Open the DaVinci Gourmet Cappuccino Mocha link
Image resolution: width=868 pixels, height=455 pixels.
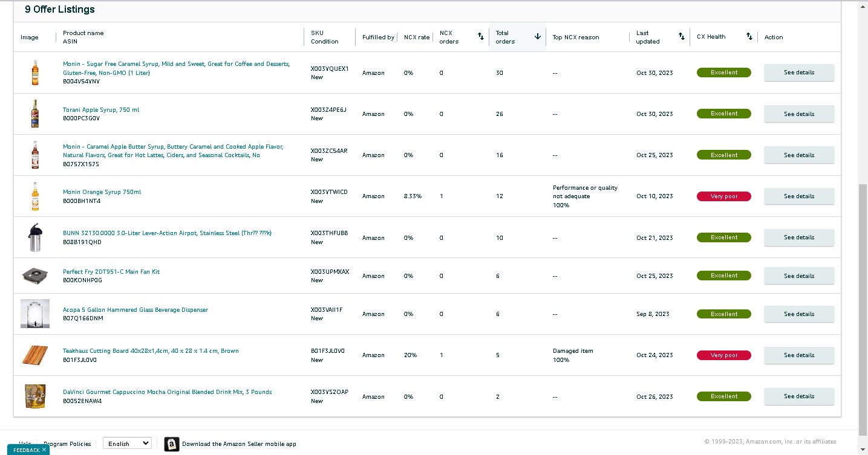click(168, 392)
